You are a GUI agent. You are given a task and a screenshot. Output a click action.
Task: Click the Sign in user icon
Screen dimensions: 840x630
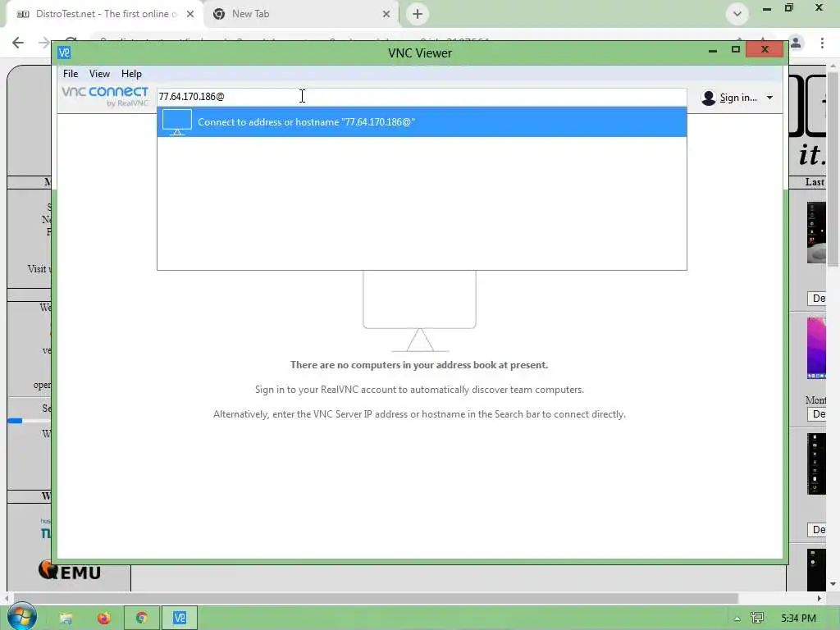click(x=708, y=98)
